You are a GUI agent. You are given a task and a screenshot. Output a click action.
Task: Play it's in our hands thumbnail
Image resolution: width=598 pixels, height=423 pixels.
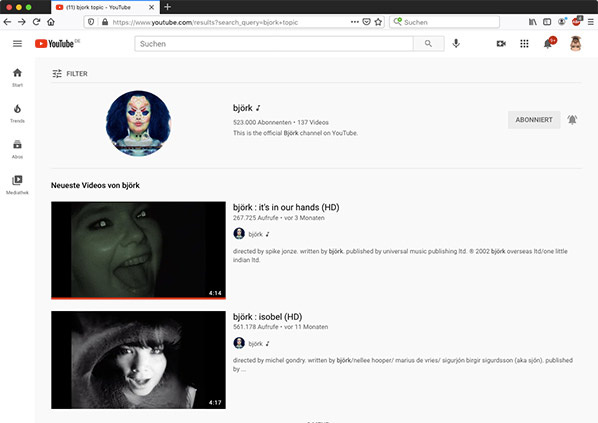click(138, 250)
